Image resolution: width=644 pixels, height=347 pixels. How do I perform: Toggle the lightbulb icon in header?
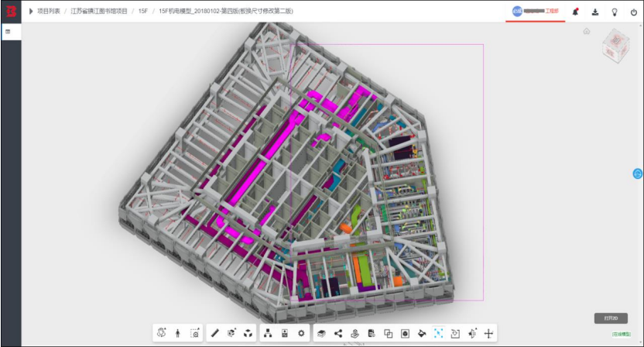pos(615,12)
